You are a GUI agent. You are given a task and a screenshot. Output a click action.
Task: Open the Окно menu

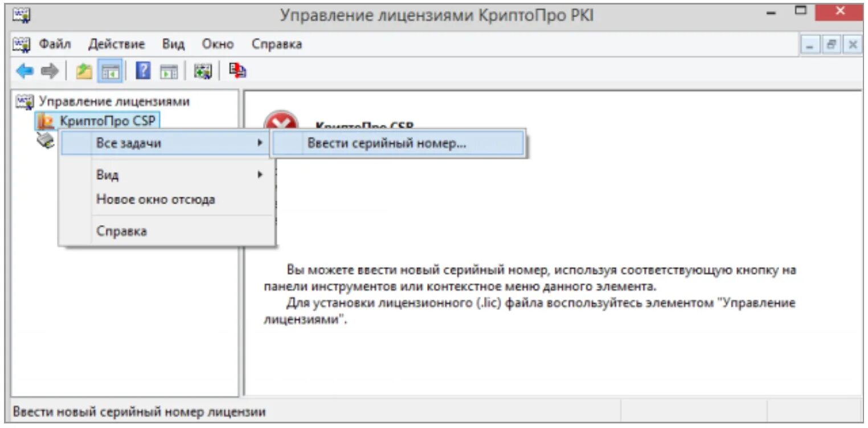pos(218,44)
